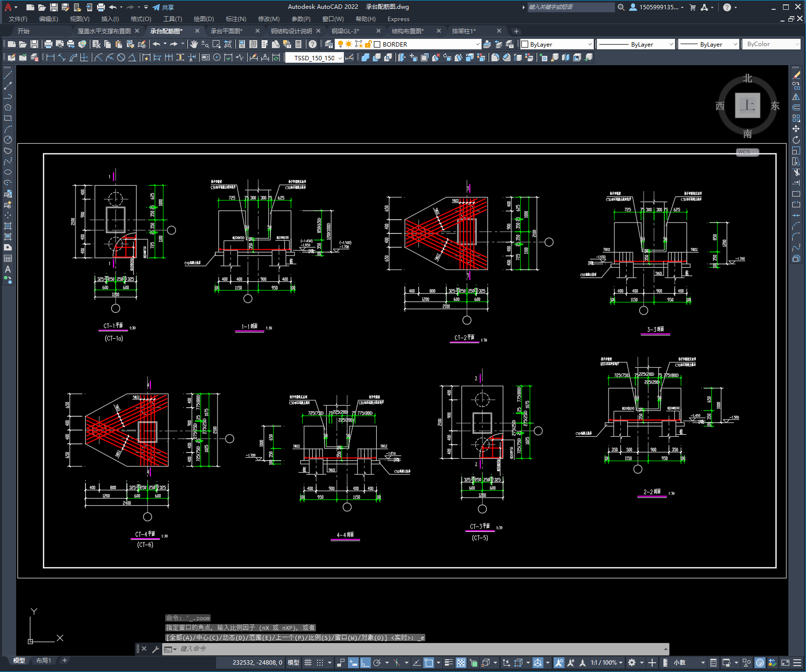
Task: Click the Angular dimension icon
Action: click(132, 57)
